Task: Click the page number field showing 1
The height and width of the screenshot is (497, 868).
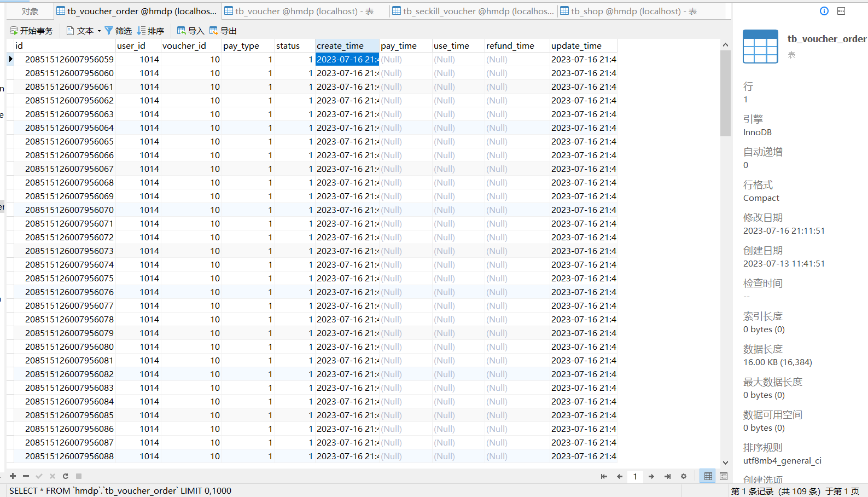Action: pos(635,476)
